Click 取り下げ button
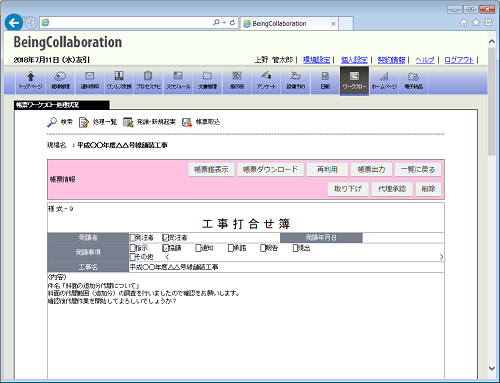 [348, 189]
